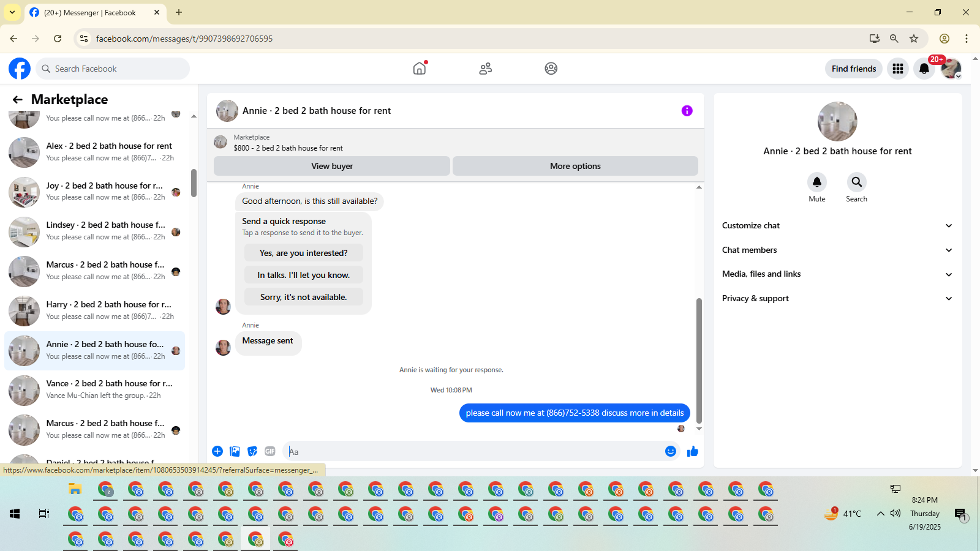Open Windows Task View

coord(44,514)
